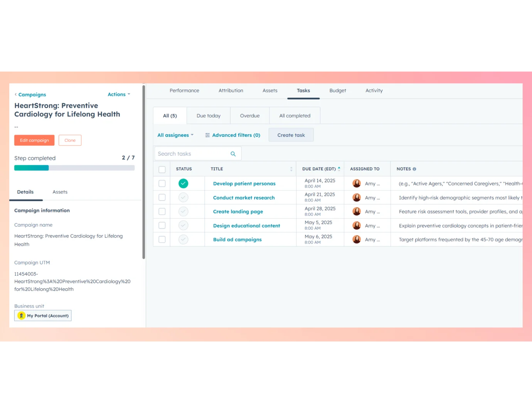Viewport: 532px width, 411px height.
Task: Click the Notes column info icon
Action: pyautogui.click(x=414, y=169)
